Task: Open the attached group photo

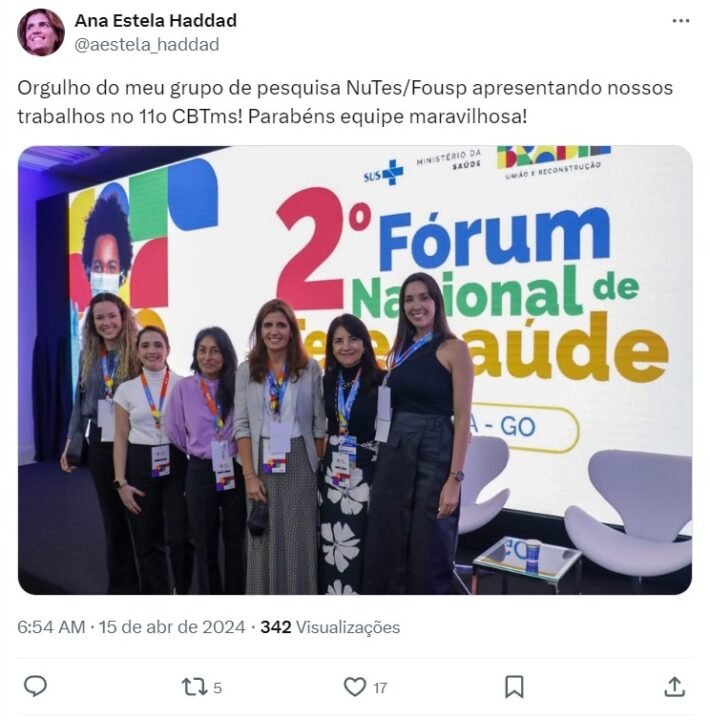Action: coord(355,370)
